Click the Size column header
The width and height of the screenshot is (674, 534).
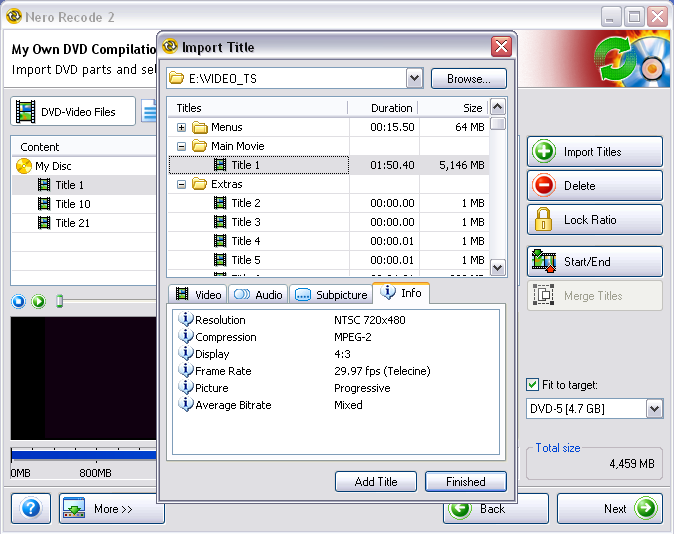[453, 107]
